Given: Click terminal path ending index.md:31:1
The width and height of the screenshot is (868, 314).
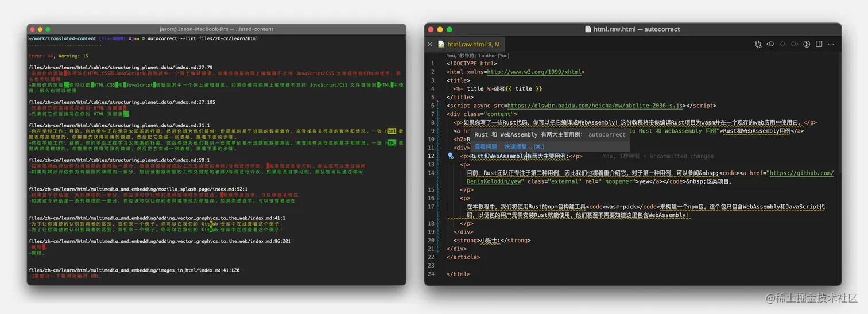Looking at the screenshot, I should 119,125.
